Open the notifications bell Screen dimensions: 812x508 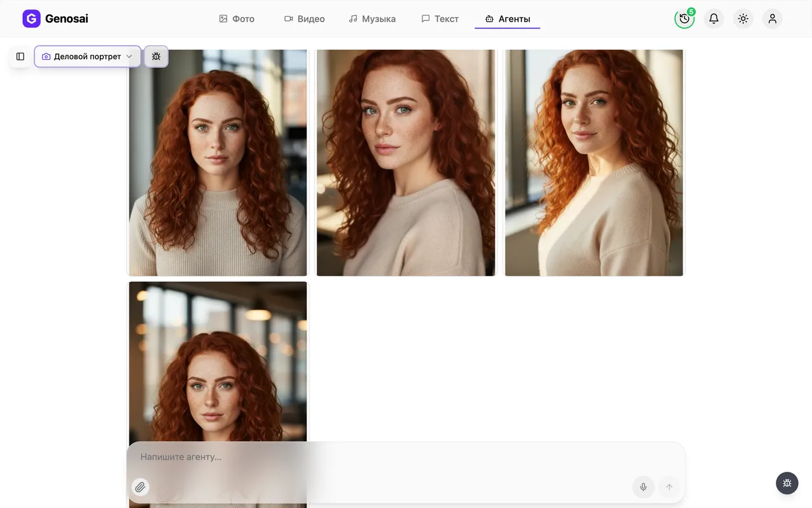click(714, 18)
